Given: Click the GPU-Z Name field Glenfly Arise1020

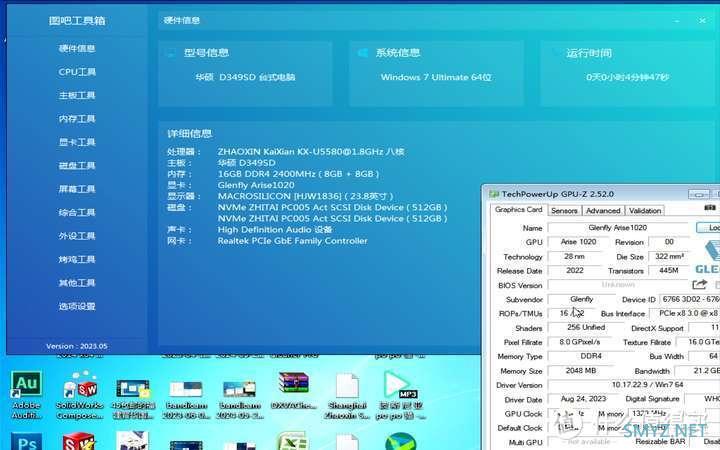Looking at the screenshot, I should [x=618, y=227].
